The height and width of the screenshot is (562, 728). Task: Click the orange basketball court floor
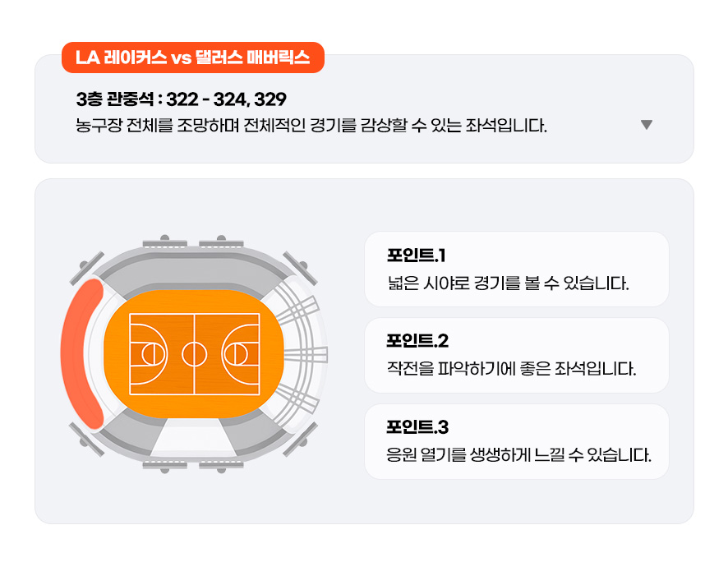coord(193,354)
